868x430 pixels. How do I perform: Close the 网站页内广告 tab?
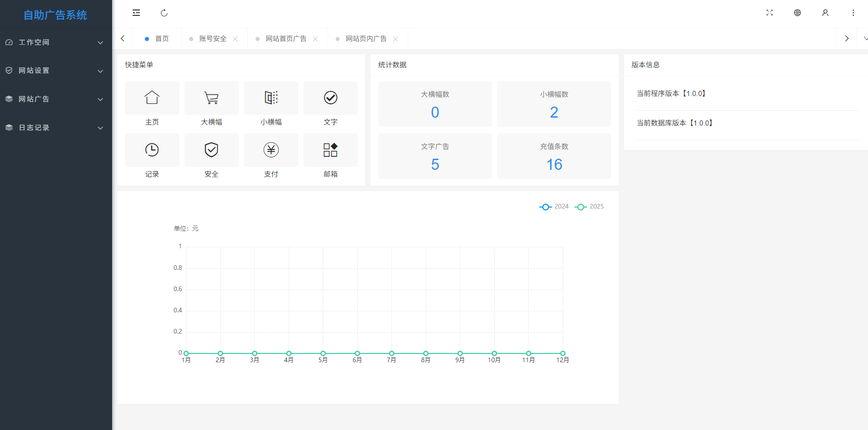coord(395,39)
